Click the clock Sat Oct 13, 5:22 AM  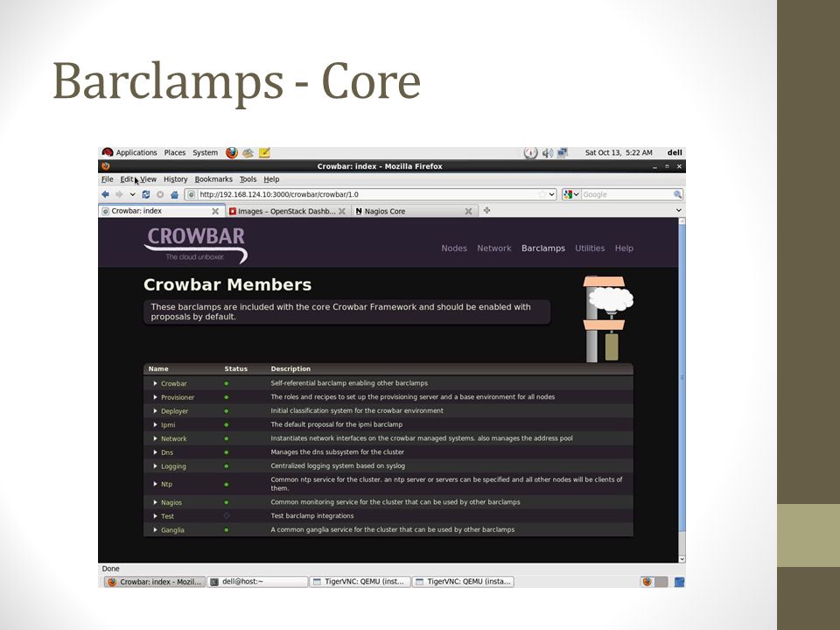tap(619, 152)
